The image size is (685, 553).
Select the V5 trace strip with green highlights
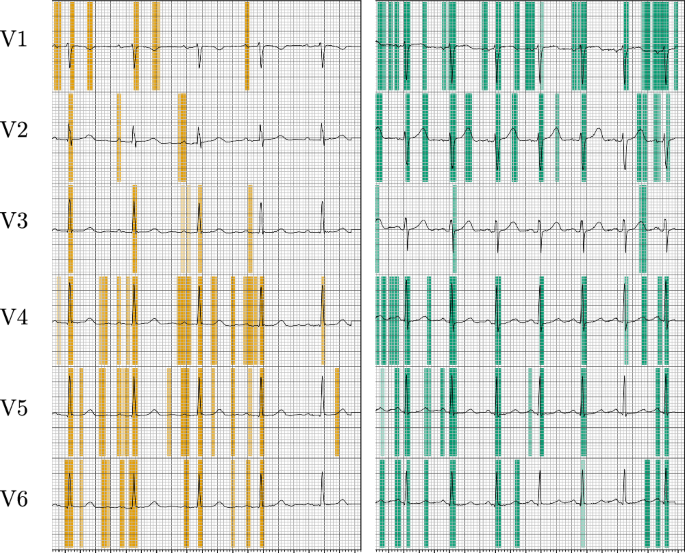[530, 412]
